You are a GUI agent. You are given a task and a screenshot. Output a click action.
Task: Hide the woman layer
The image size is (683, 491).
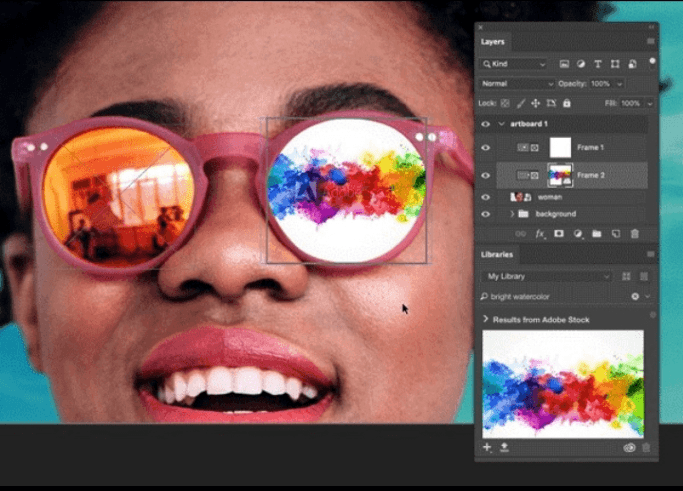pos(486,197)
